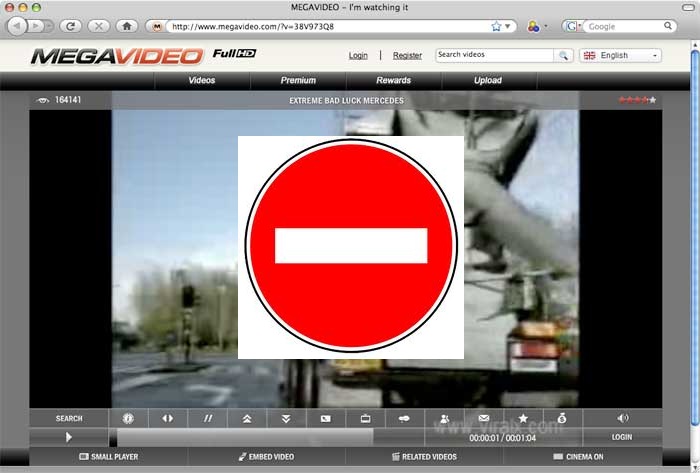This screenshot has width=700, height=473.
Task: Click the Google search engine icon
Action: [x=571, y=26]
